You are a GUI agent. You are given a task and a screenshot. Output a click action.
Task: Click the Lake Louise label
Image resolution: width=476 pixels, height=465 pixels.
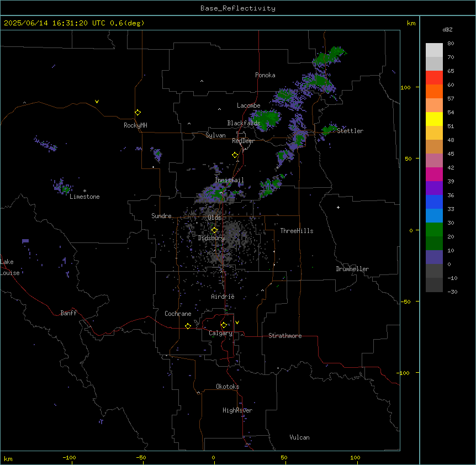(9, 267)
